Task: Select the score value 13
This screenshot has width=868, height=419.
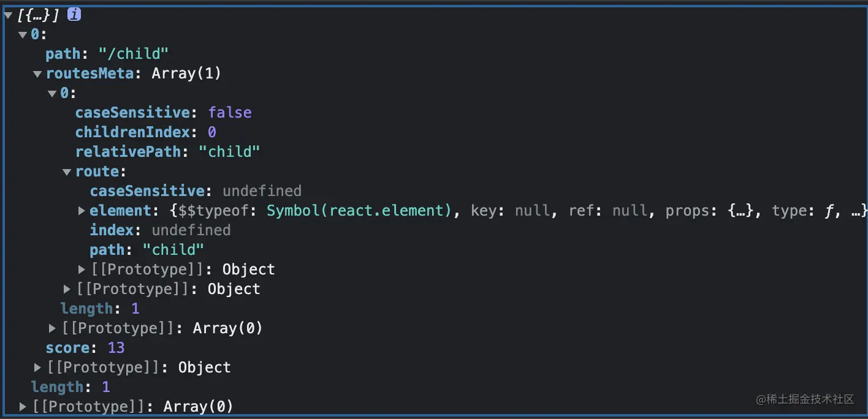Action: pyautogui.click(x=116, y=348)
